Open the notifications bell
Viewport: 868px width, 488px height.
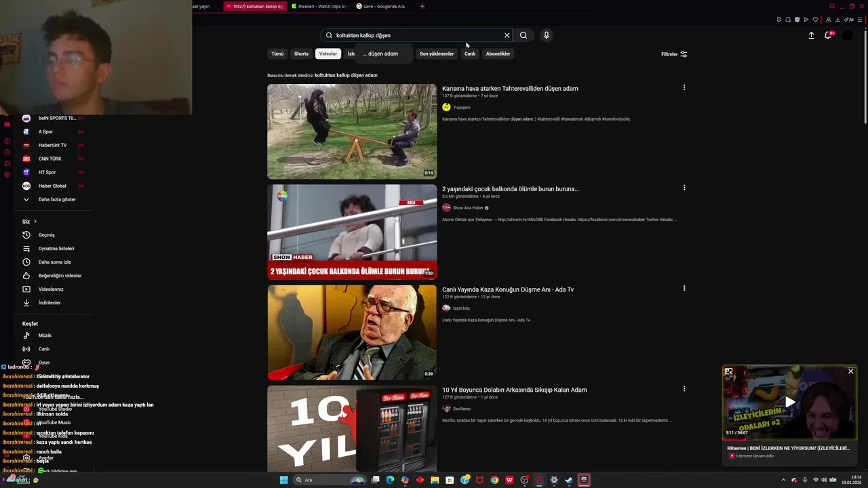point(828,35)
